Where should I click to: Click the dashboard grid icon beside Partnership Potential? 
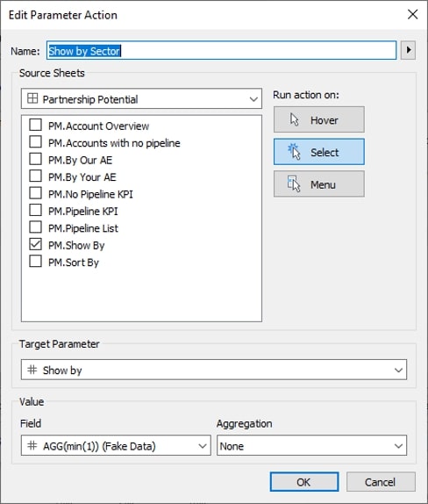click(x=32, y=98)
